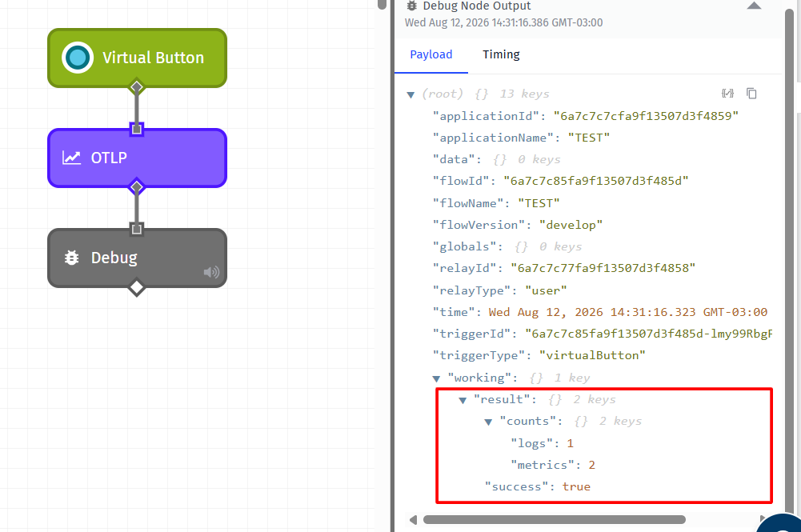Click the Debug node bug icon
This screenshot has height=532, width=801.
(71, 258)
